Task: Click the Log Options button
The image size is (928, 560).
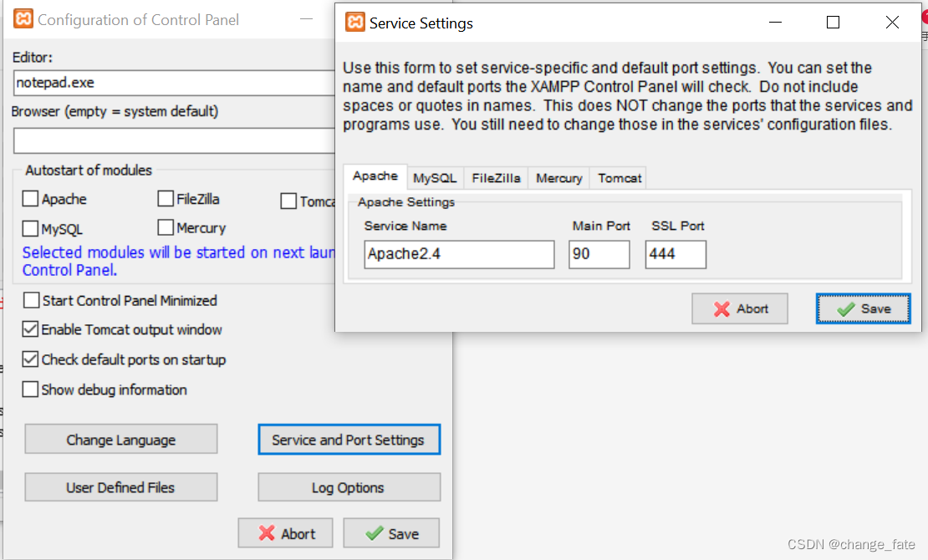Action: (349, 487)
